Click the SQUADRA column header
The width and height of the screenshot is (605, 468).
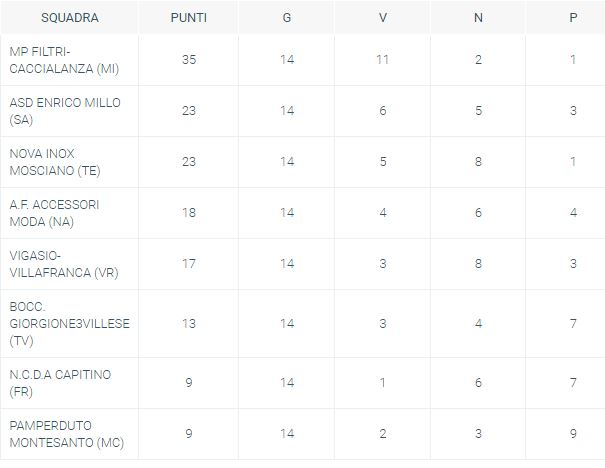[70, 18]
